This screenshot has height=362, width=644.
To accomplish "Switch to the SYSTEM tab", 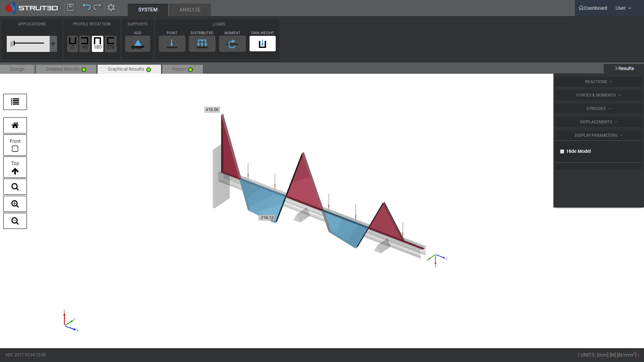I will (148, 10).
